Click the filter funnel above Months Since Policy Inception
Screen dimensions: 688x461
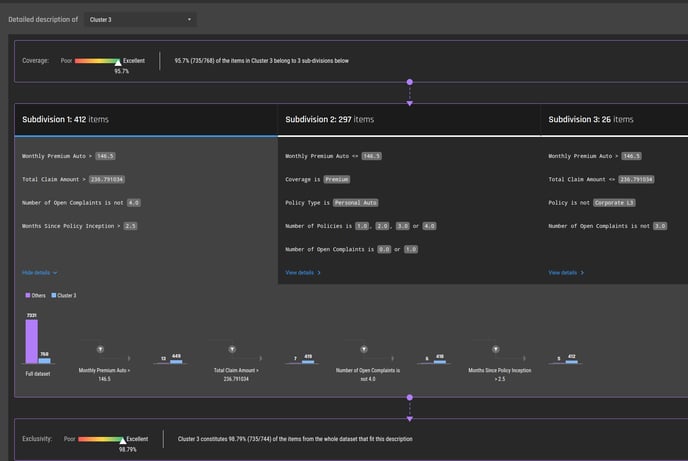(x=496, y=349)
